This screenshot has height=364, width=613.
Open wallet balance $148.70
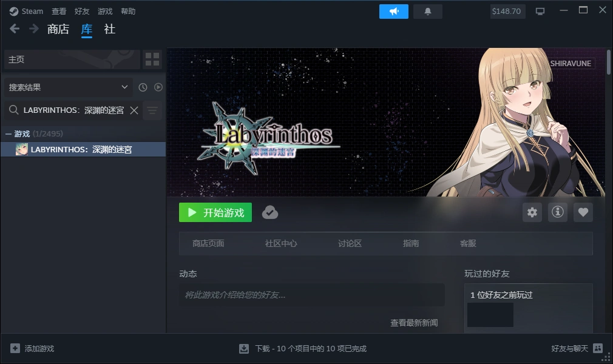click(507, 12)
